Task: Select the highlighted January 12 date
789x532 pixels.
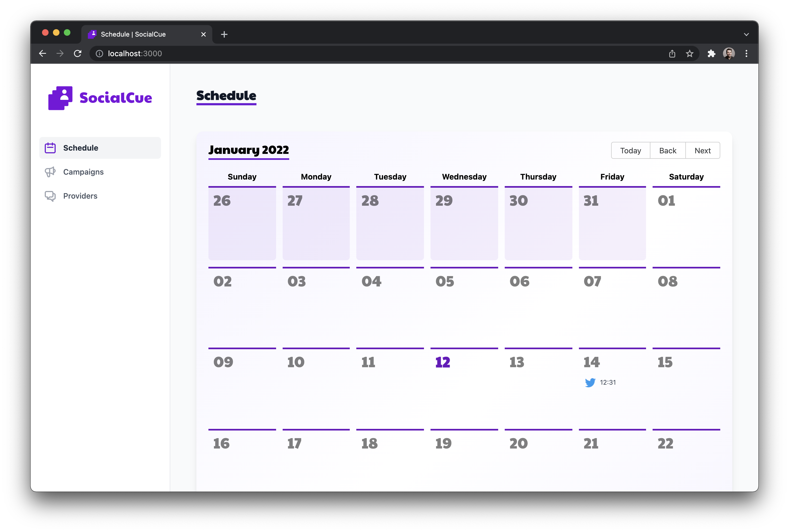Action: [x=442, y=362]
